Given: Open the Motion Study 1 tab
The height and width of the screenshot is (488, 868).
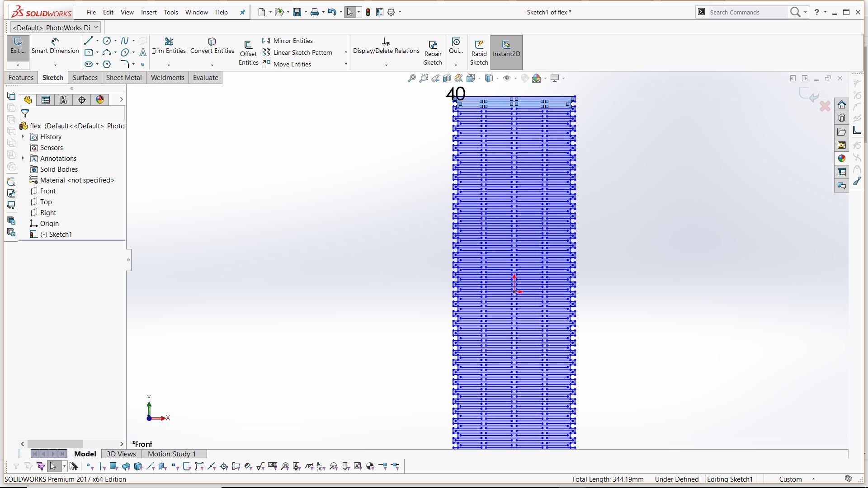Looking at the screenshot, I should click(x=172, y=454).
